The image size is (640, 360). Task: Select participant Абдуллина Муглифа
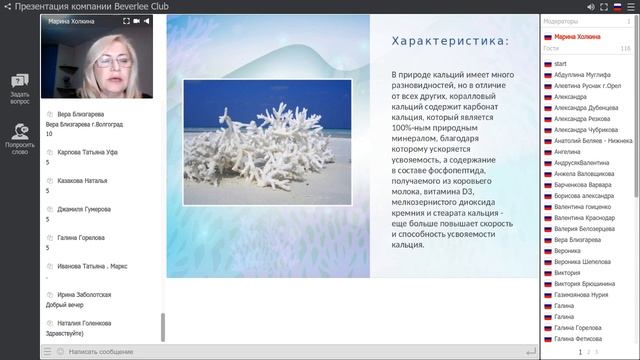pyautogui.click(x=582, y=75)
